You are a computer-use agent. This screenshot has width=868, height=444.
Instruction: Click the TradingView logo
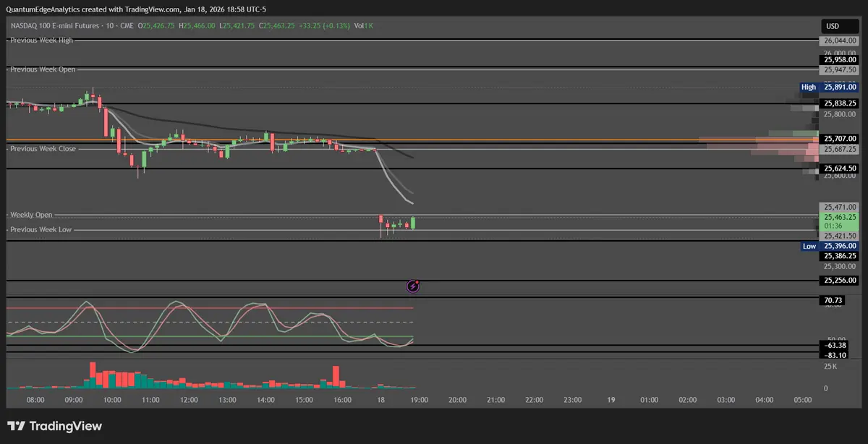[x=55, y=427]
